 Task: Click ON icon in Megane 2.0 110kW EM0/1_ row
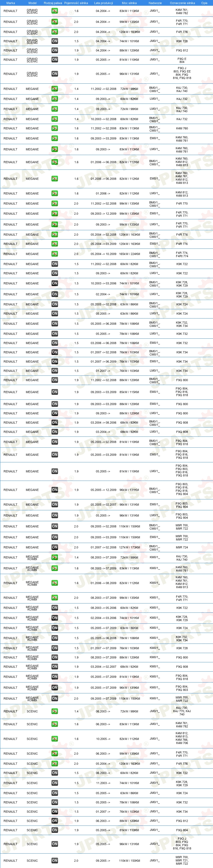click(54, 537)
